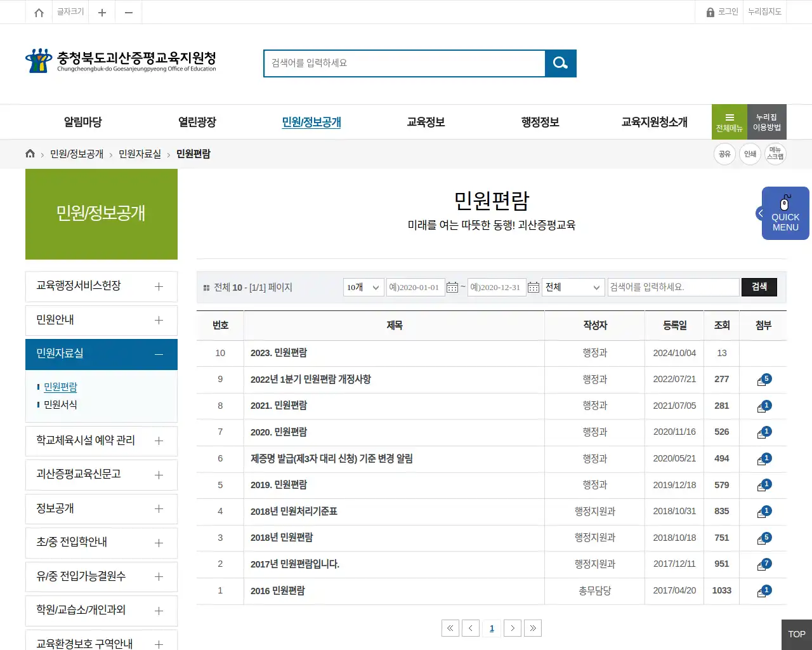Screen dimensions: 812x650
Task: Open the end date calendar icon
Action: (534, 288)
